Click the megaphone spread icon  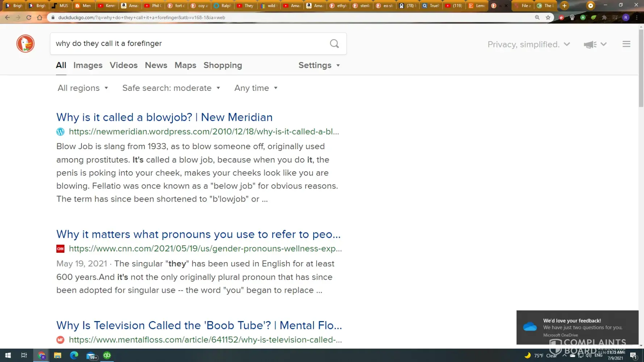(x=590, y=45)
